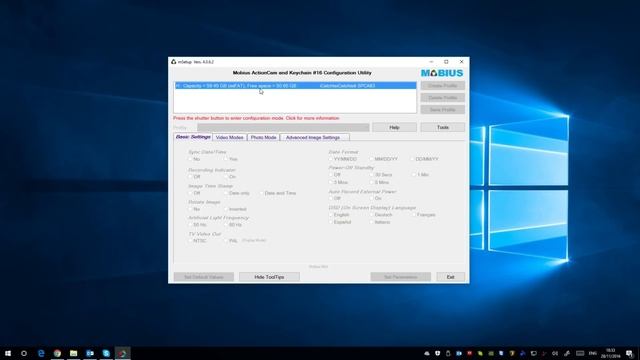Screen dimensions: 640x360
Task: Select NTSC TV video out
Action: pyautogui.click(x=197, y=241)
